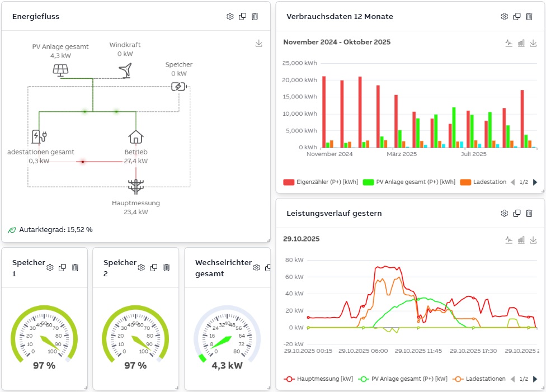
Task: Open Energiefluss panel settings gear
Action: (x=230, y=17)
